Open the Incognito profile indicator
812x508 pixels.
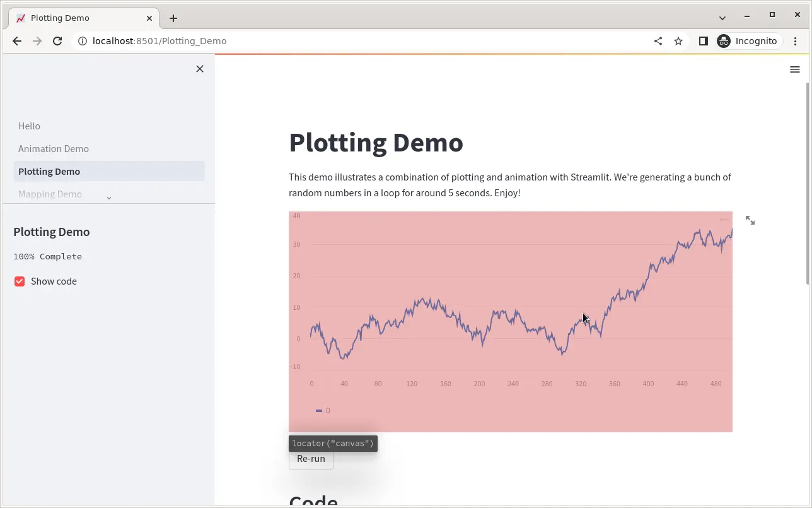click(749, 41)
